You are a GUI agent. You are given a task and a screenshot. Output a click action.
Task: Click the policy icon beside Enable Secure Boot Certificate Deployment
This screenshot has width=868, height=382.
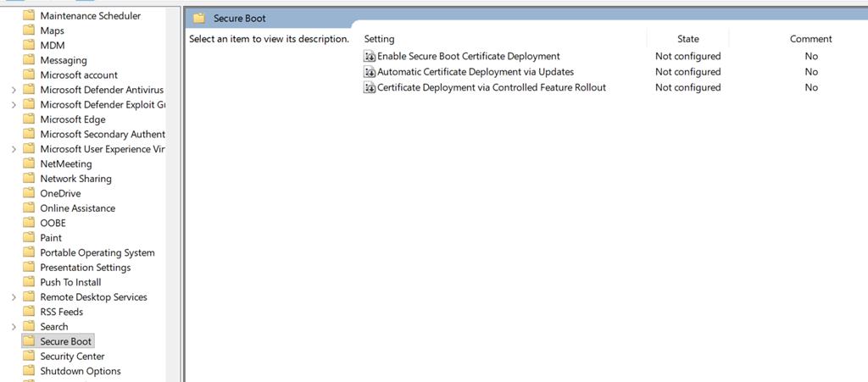370,57
